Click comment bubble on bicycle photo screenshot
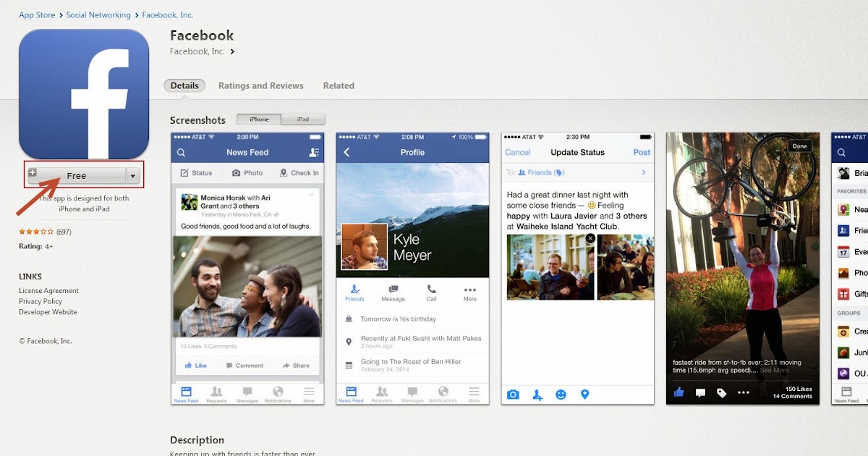 coord(700,392)
